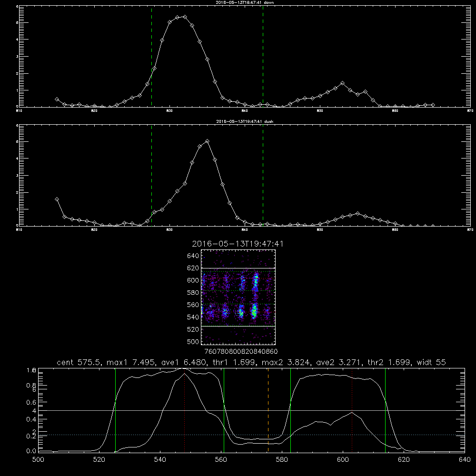The width and height of the screenshot is (476, 476).
Task: Click the y-axis label 0.4 of the bottom plot
Action: point(31,419)
